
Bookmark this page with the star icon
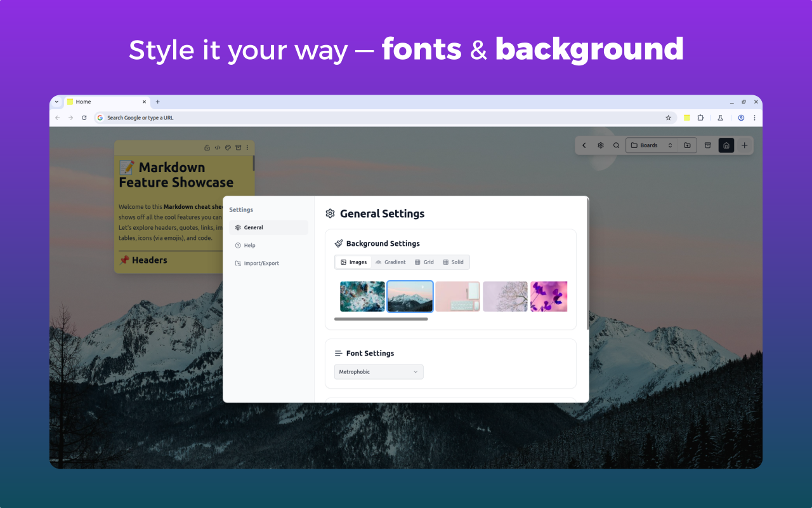tap(668, 117)
